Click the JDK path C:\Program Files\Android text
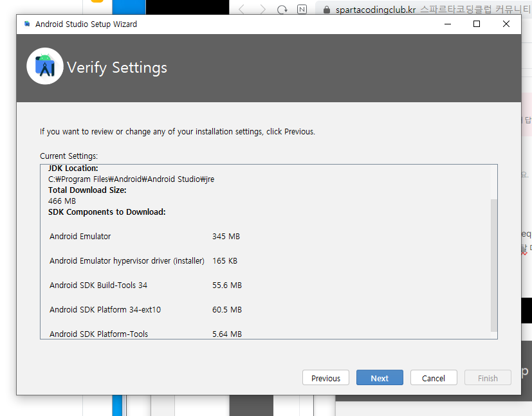 click(x=131, y=179)
